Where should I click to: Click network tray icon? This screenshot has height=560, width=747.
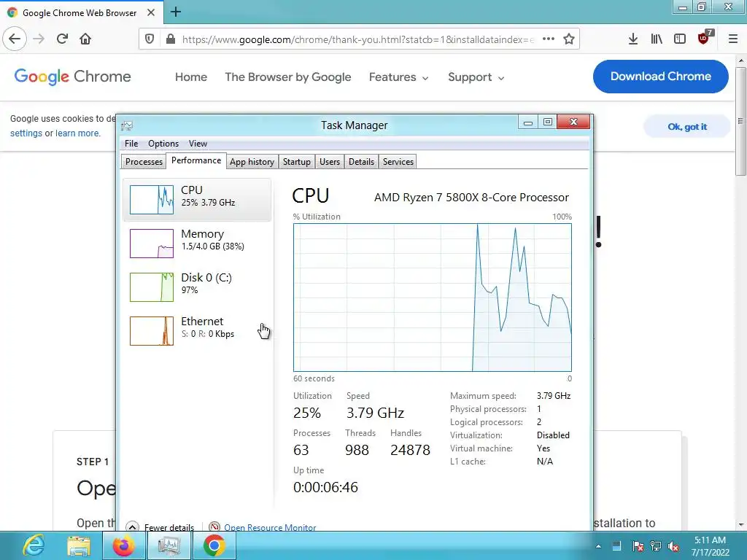656,546
